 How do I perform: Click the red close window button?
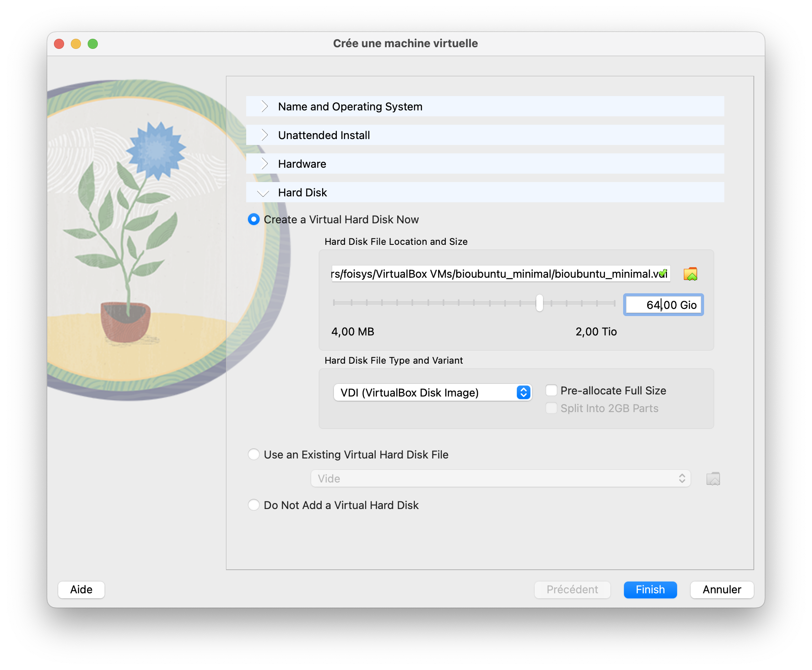pyautogui.click(x=59, y=44)
